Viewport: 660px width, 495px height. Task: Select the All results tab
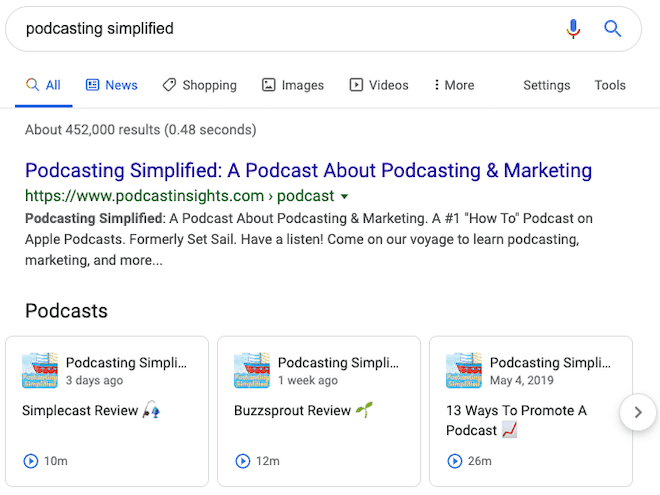coord(43,85)
